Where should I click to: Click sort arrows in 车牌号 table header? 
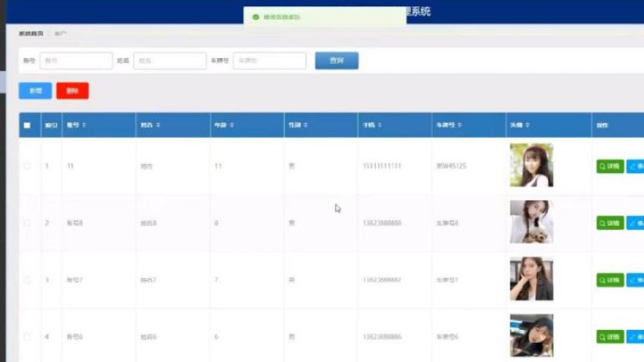460,125
